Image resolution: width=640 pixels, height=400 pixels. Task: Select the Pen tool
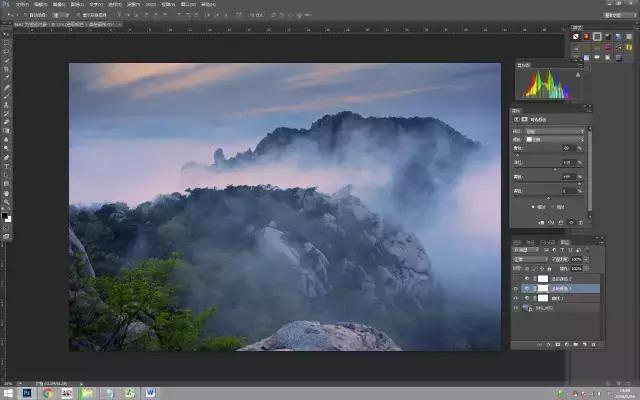(6, 158)
